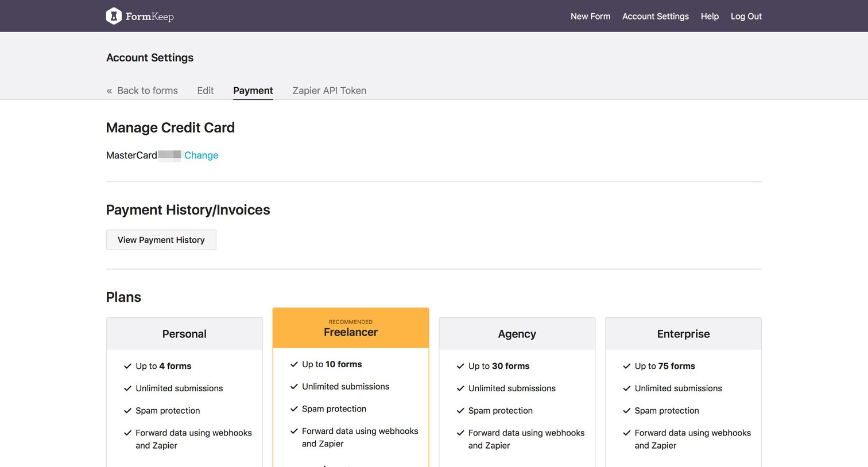Log Out of the account
This screenshot has width=868, height=467.
click(746, 16)
